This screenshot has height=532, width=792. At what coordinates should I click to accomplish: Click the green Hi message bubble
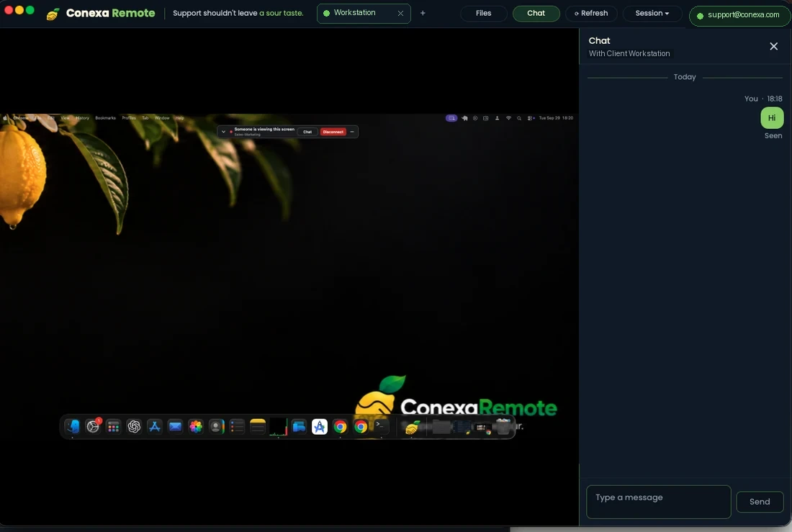click(x=772, y=118)
